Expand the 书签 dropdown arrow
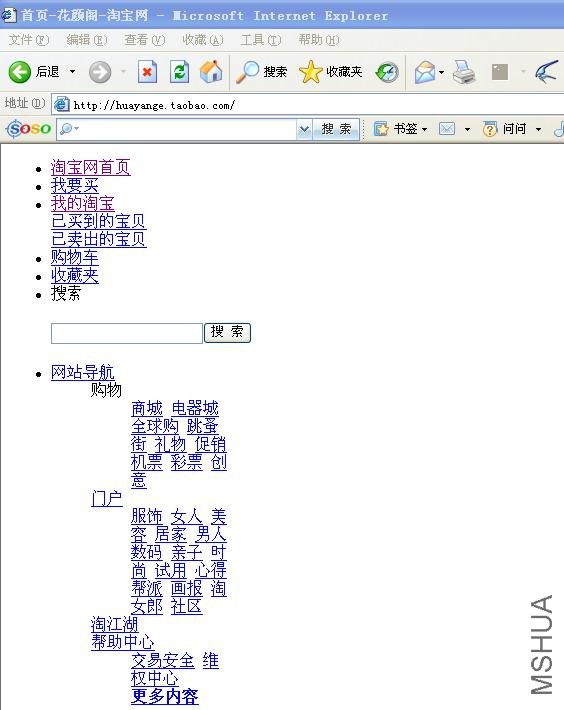The height and width of the screenshot is (710, 564). pyautogui.click(x=425, y=130)
